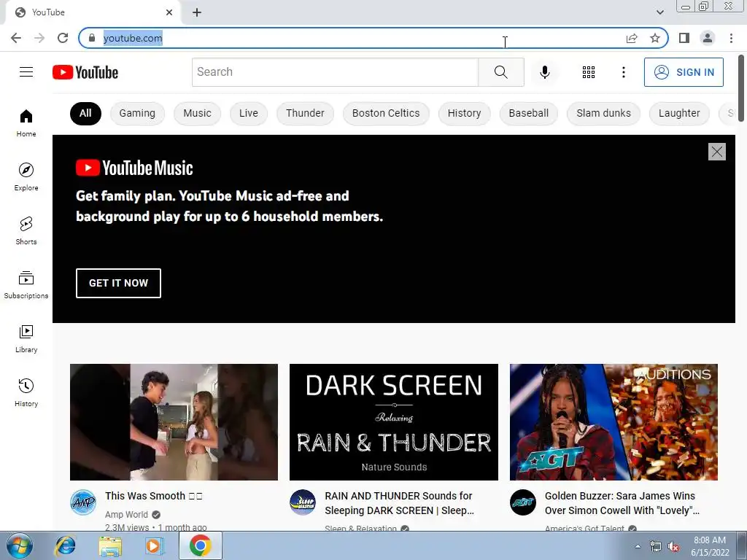Select the Boston Celtics filter chip

pyautogui.click(x=386, y=113)
